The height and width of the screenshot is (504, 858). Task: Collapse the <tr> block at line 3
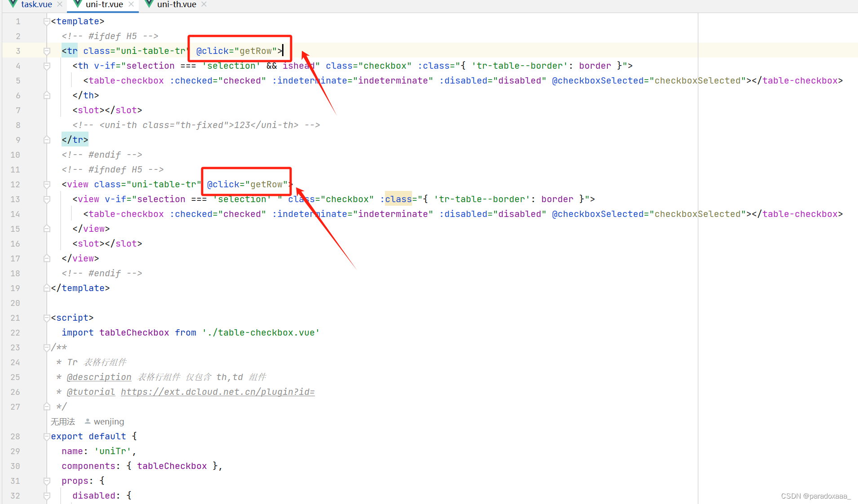tap(47, 51)
